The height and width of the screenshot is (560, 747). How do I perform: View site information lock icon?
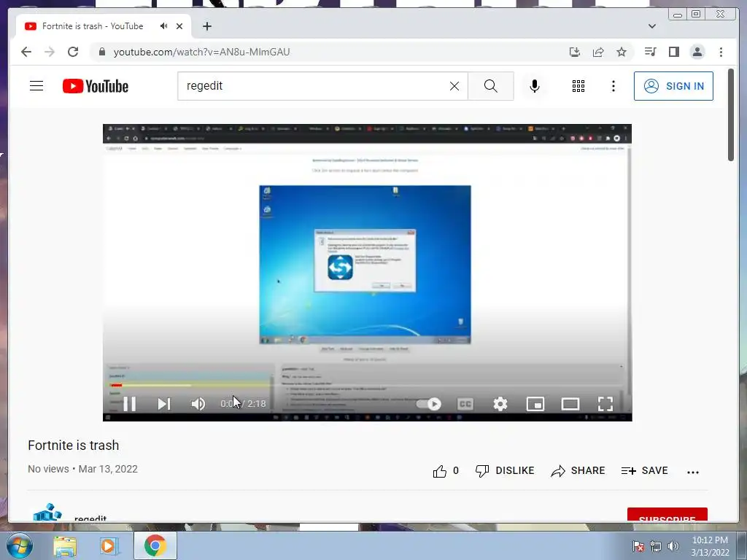click(x=102, y=52)
